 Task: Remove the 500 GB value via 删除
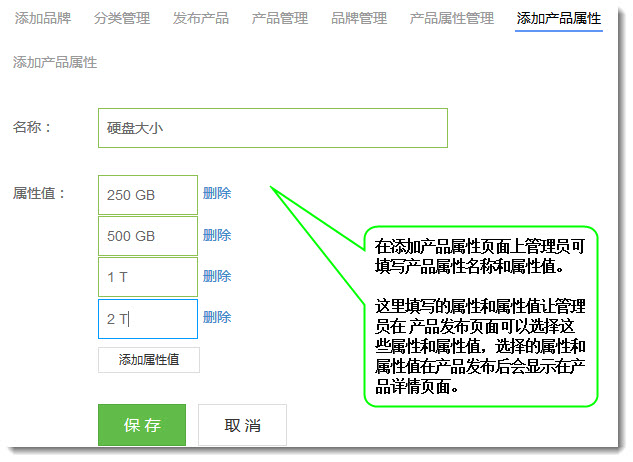(x=217, y=235)
